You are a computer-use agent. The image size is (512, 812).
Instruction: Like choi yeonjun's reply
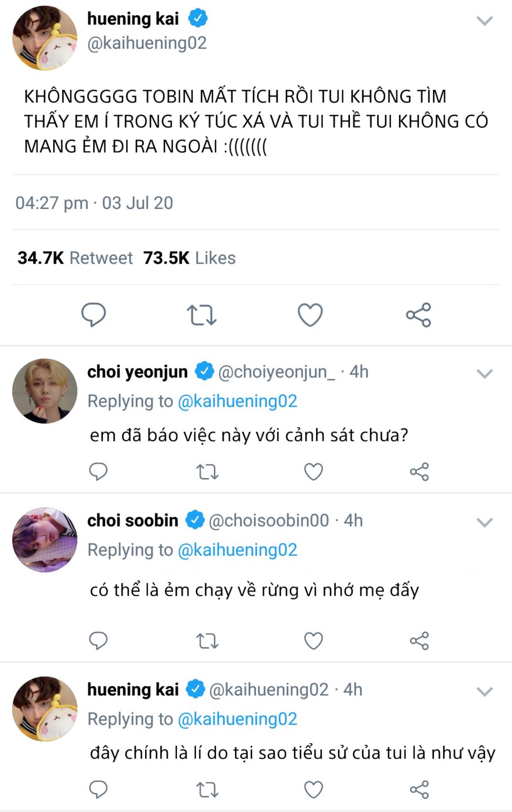314,472
